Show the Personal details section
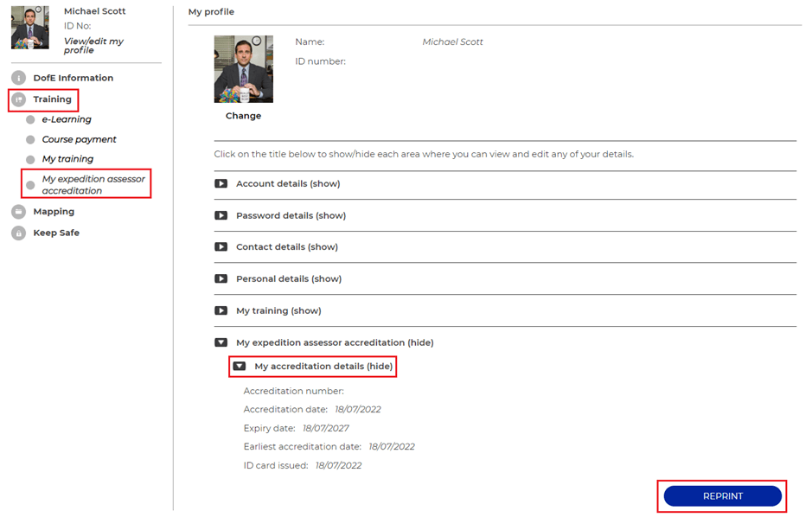The image size is (812, 530). [221, 278]
